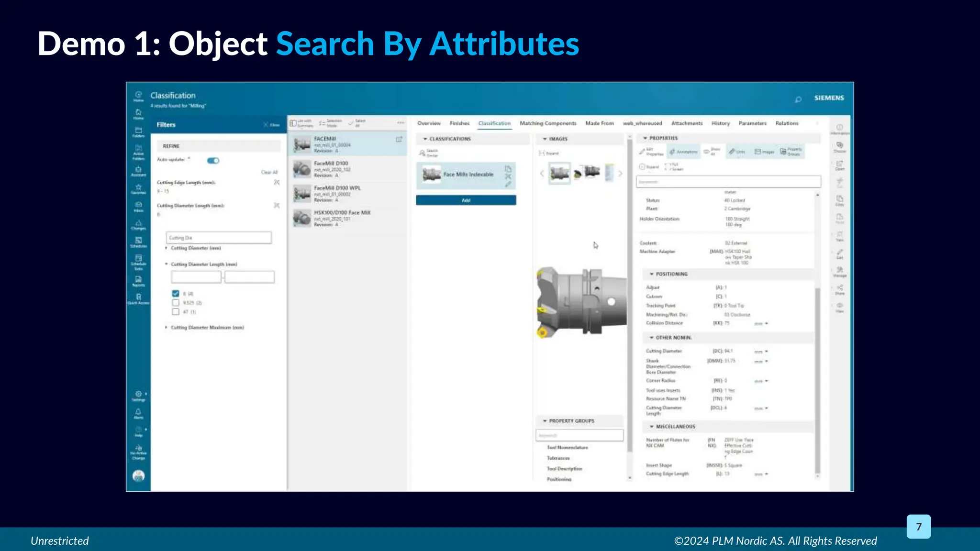Check the 47 (1) value
This screenshot has width=980, height=551.
176,311
